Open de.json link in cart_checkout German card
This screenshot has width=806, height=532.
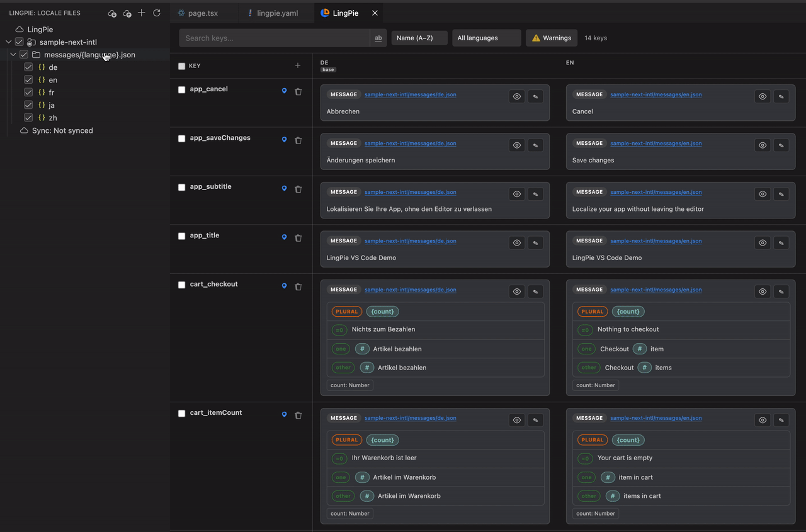click(411, 290)
